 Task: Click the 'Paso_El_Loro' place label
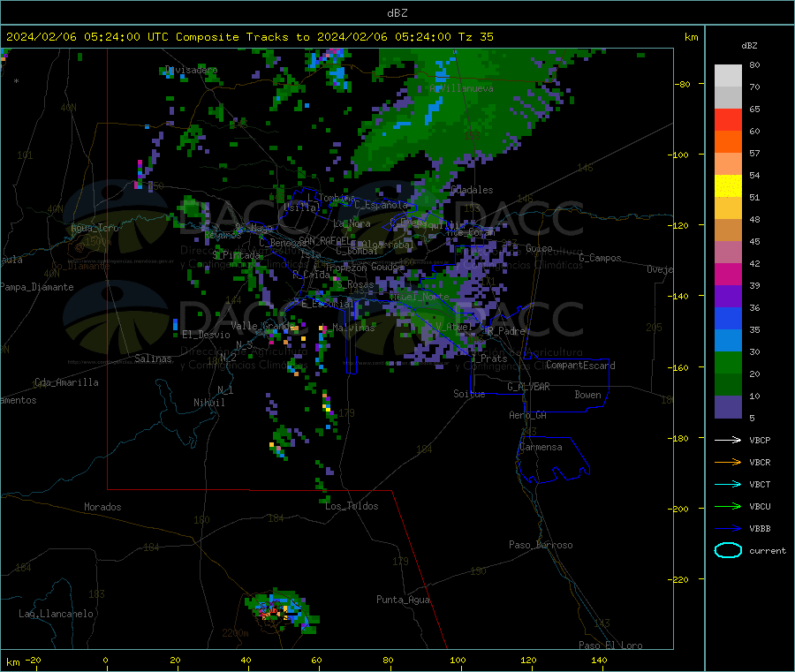pos(610,646)
